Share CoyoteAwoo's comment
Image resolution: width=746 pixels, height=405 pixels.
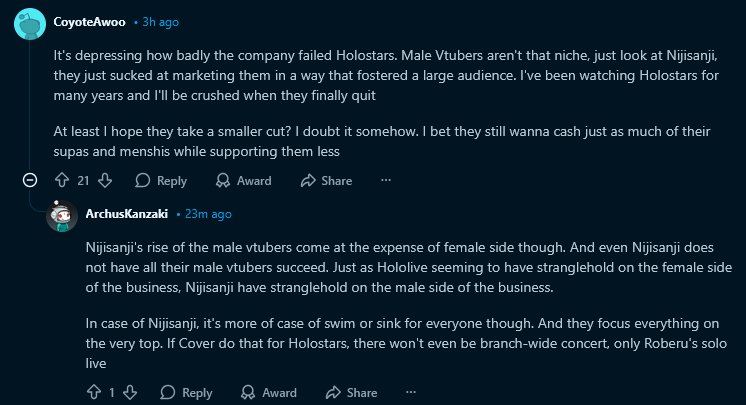(326, 180)
